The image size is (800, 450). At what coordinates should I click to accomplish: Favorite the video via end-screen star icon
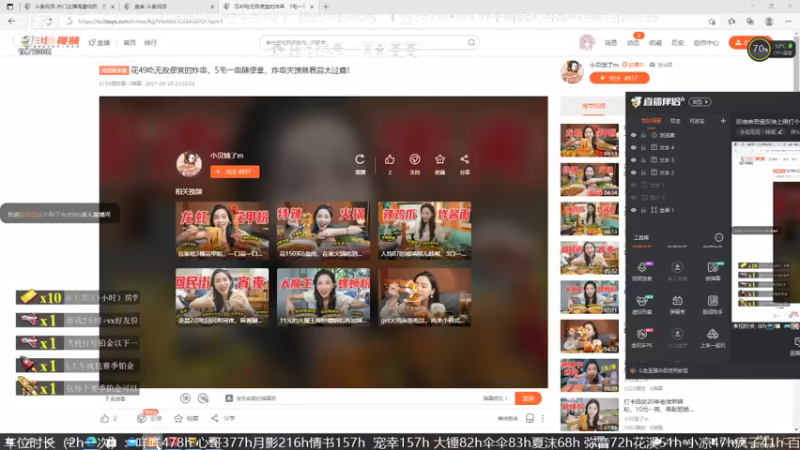440,160
